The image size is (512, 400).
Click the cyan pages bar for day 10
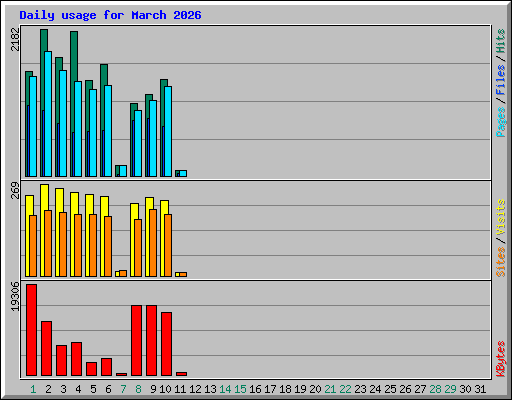coord(168,131)
